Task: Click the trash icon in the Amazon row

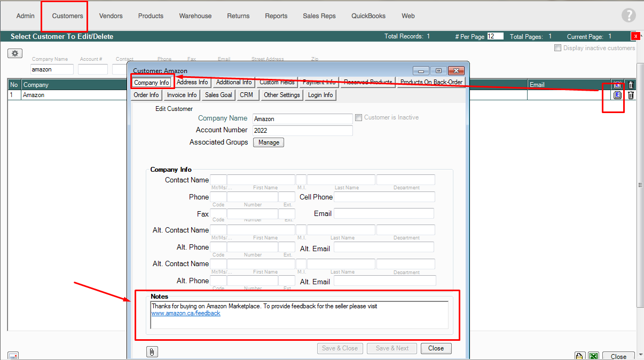Action: 631,95
